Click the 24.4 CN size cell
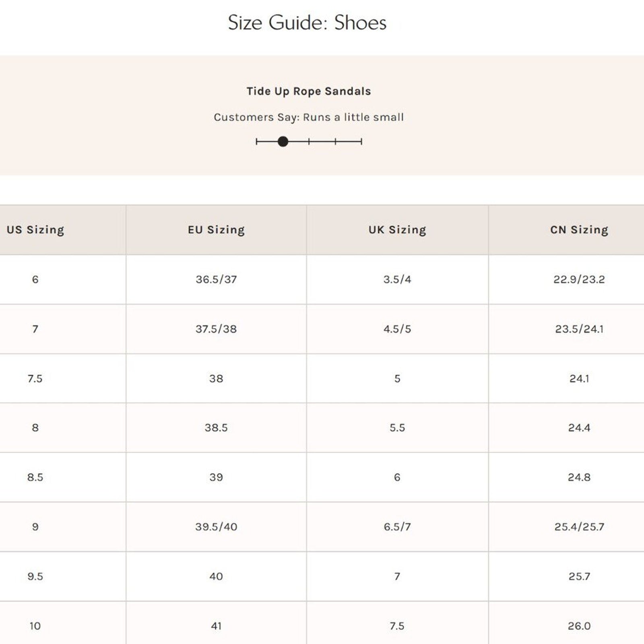 (x=579, y=428)
